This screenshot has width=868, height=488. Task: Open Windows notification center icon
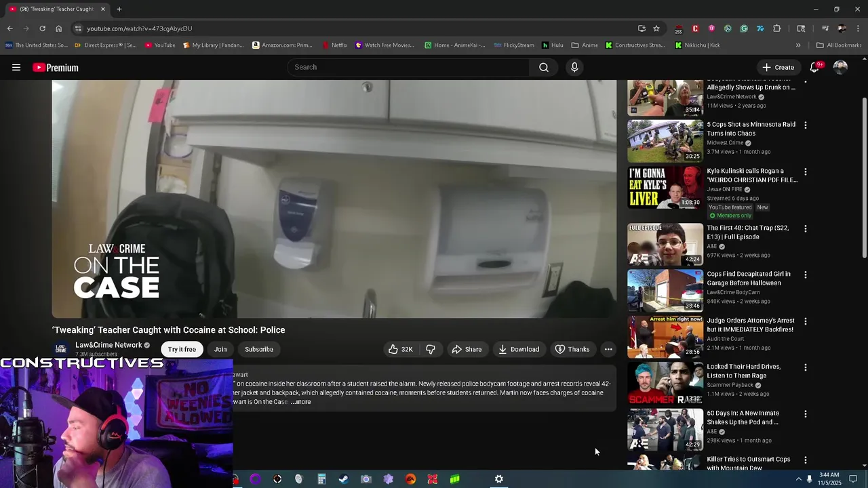point(853,479)
